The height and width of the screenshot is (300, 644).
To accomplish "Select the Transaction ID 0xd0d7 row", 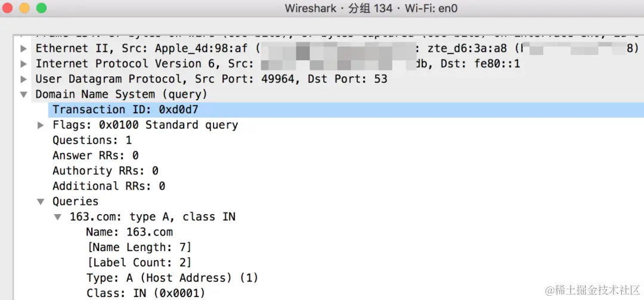I will tap(346, 110).
